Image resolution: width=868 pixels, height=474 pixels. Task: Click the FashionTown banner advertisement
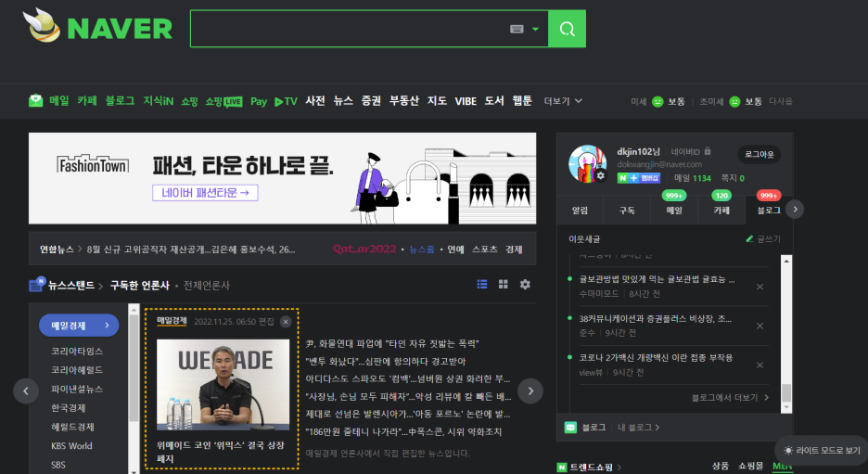[x=282, y=178]
